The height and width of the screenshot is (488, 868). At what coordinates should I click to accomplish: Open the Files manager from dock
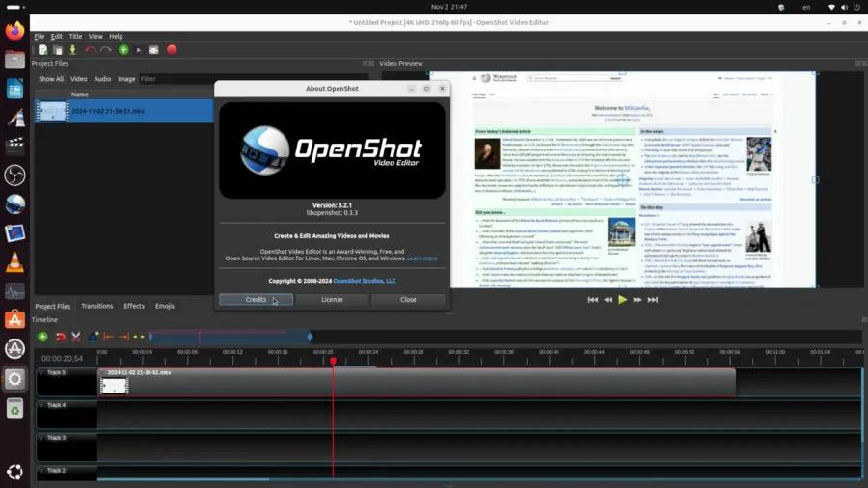click(14, 60)
